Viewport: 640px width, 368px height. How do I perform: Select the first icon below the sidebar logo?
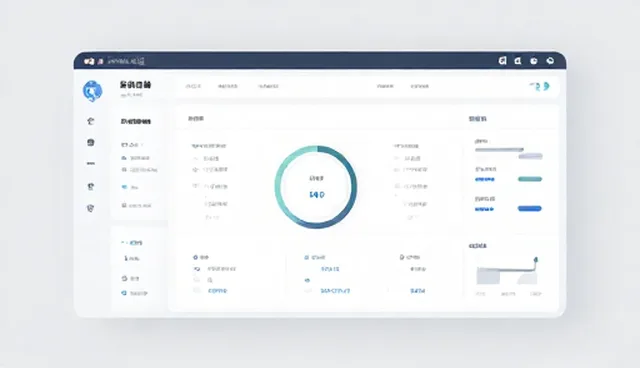(x=91, y=121)
